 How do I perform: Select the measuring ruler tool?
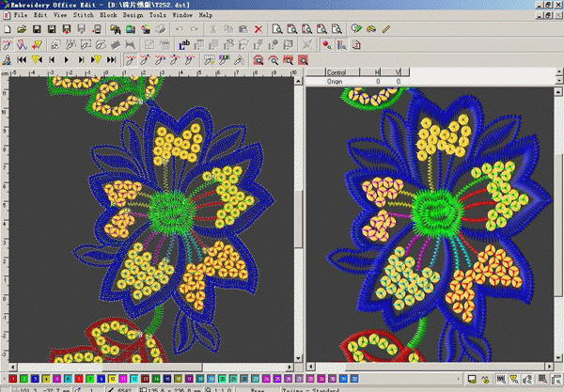[385, 30]
